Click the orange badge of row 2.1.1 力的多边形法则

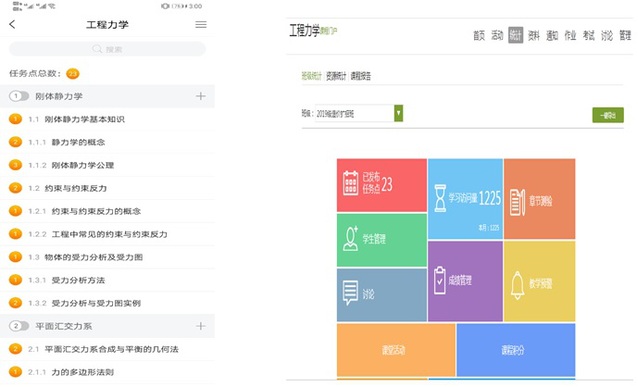15,372
